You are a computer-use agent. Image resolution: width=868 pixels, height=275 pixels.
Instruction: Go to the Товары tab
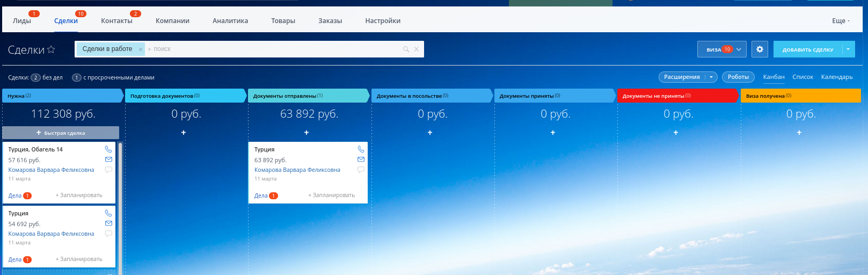tap(283, 21)
